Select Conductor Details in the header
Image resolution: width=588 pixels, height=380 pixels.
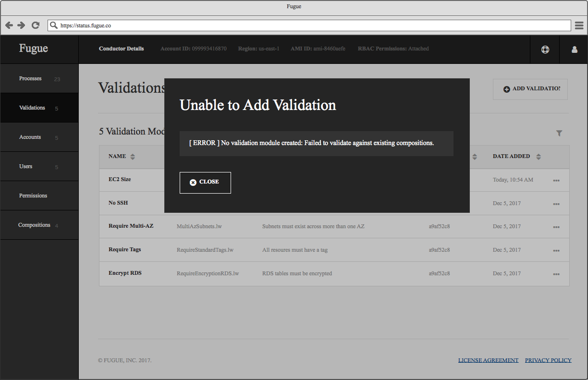121,49
